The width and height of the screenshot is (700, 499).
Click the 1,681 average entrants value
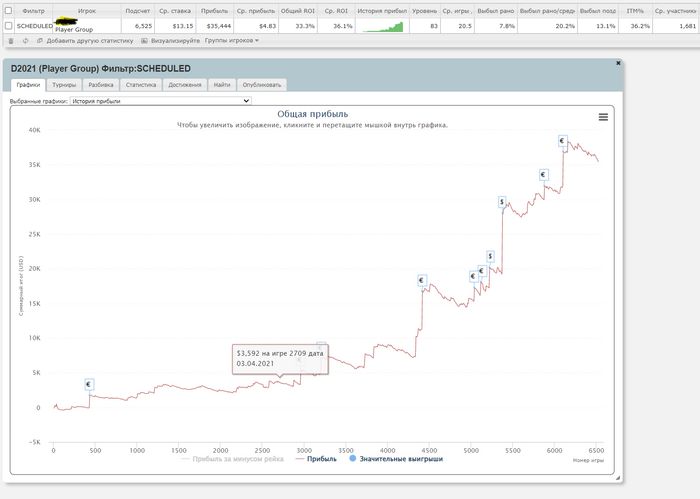point(688,26)
